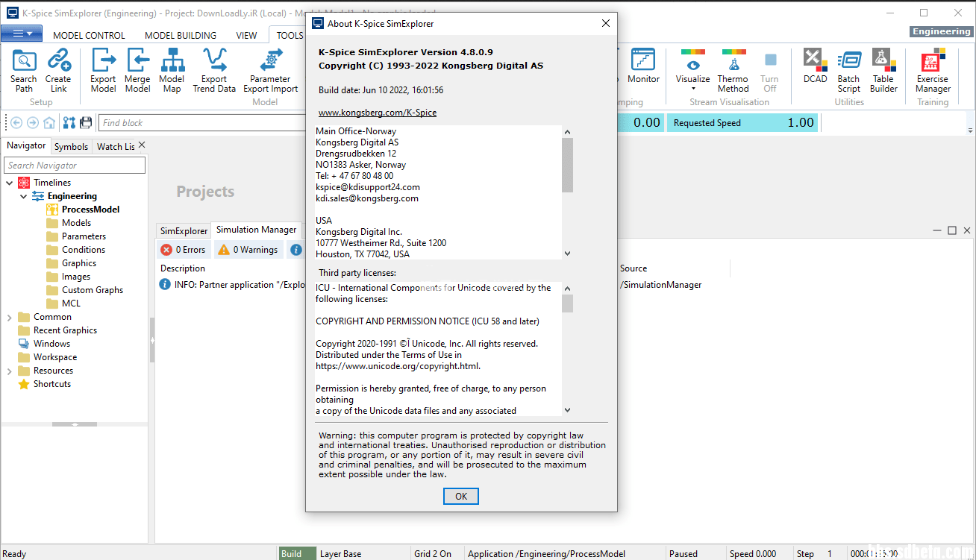The image size is (976, 560).
Task: Click the Windows icon in Navigator
Action: pyautogui.click(x=24, y=344)
